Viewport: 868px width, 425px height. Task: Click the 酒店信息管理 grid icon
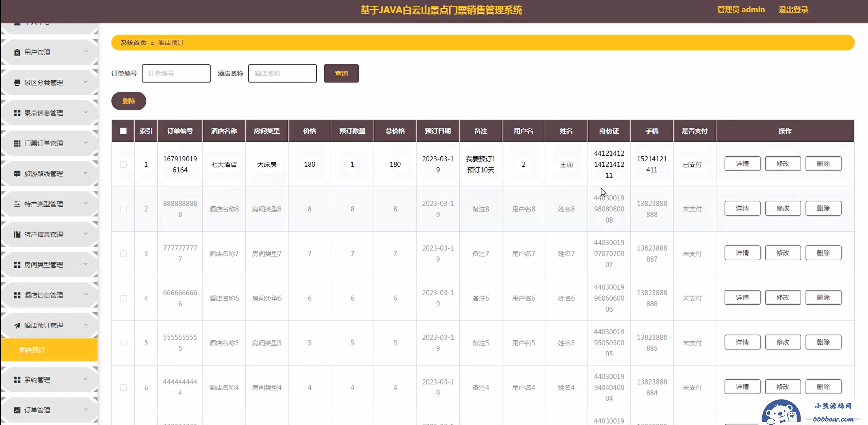17,295
